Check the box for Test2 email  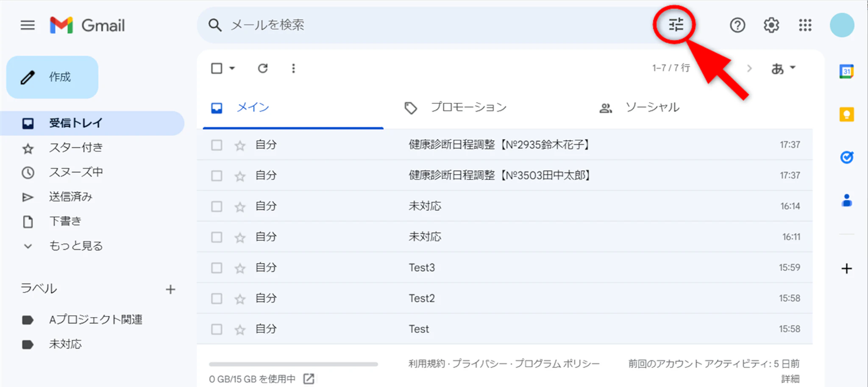[x=217, y=299]
